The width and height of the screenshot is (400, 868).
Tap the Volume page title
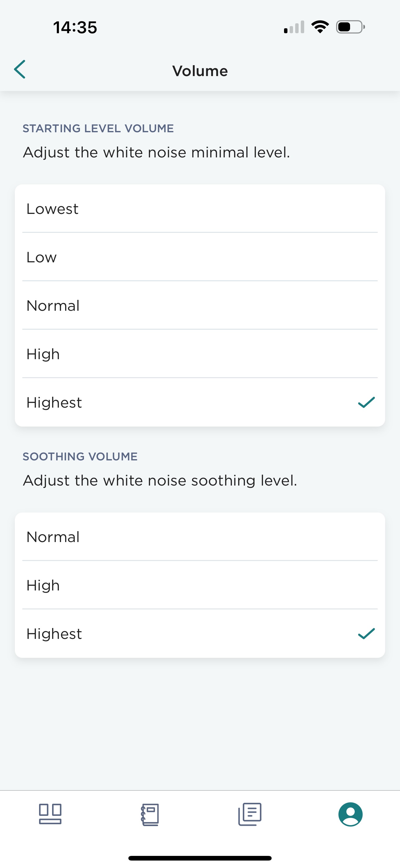point(200,71)
